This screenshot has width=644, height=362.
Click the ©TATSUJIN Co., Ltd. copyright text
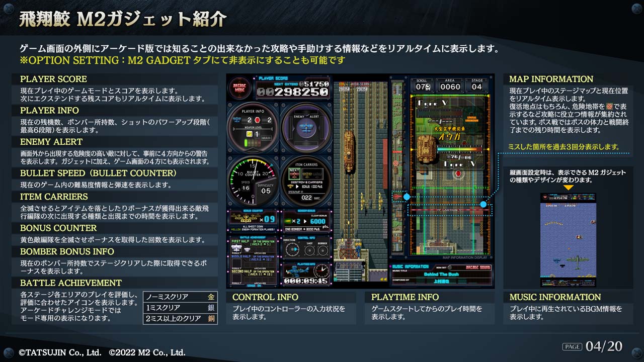60,352
